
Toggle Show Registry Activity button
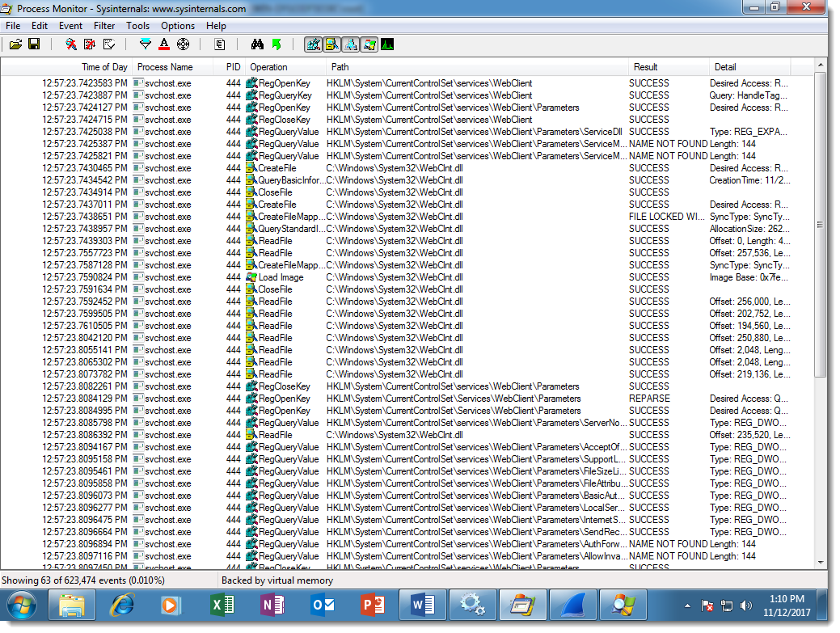313,44
